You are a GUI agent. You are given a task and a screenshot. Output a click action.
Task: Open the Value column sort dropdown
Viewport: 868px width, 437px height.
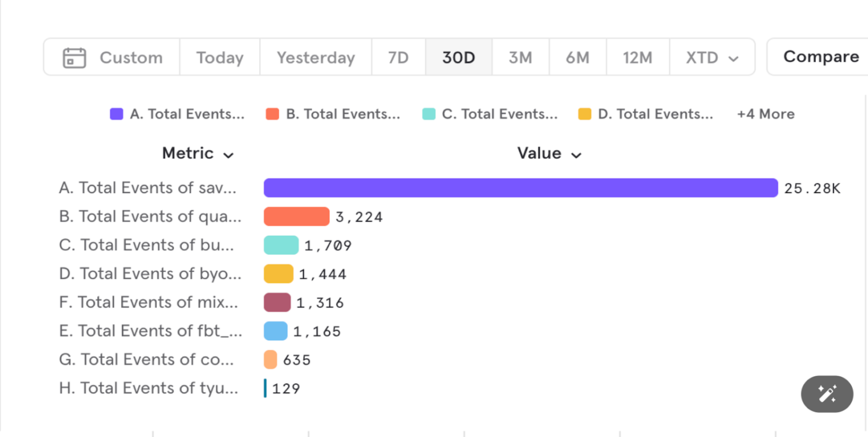[x=549, y=153]
